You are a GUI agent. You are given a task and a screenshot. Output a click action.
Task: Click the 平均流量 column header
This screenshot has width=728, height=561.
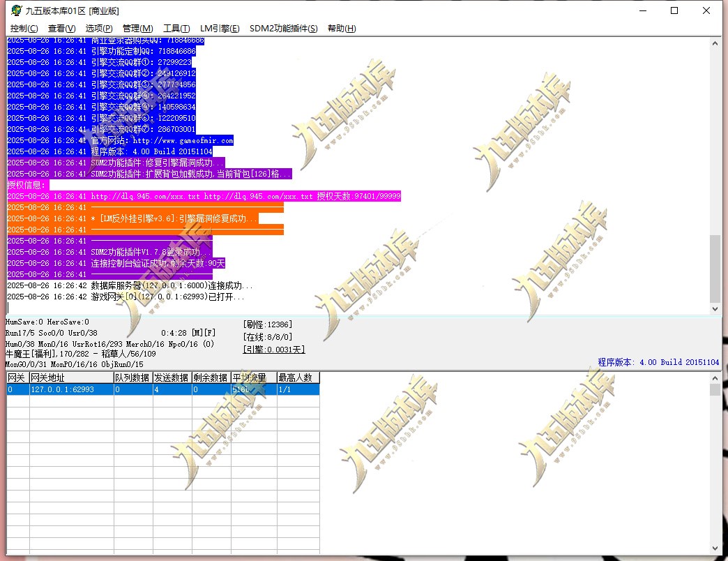(254, 377)
